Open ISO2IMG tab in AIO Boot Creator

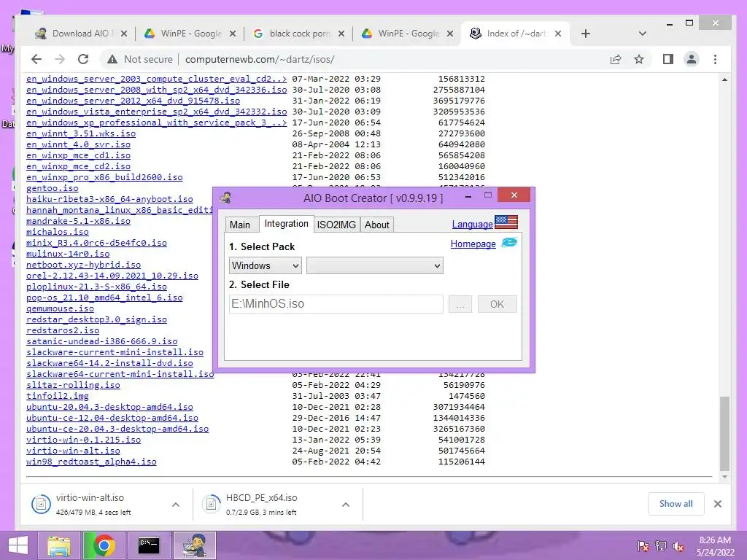pyautogui.click(x=336, y=225)
